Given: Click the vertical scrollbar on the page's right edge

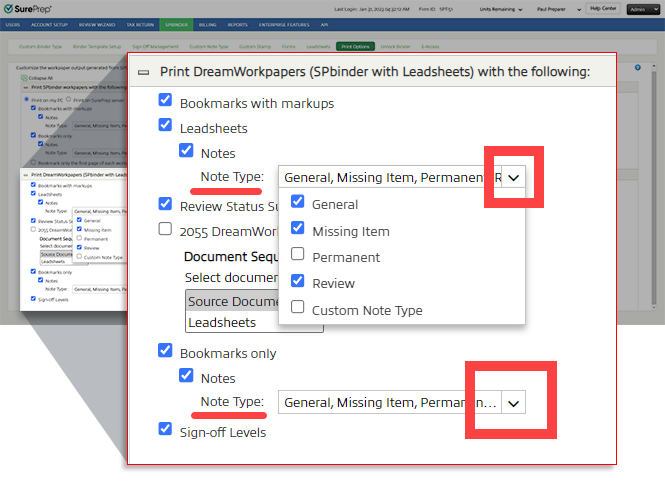Looking at the screenshot, I should (x=654, y=187).
